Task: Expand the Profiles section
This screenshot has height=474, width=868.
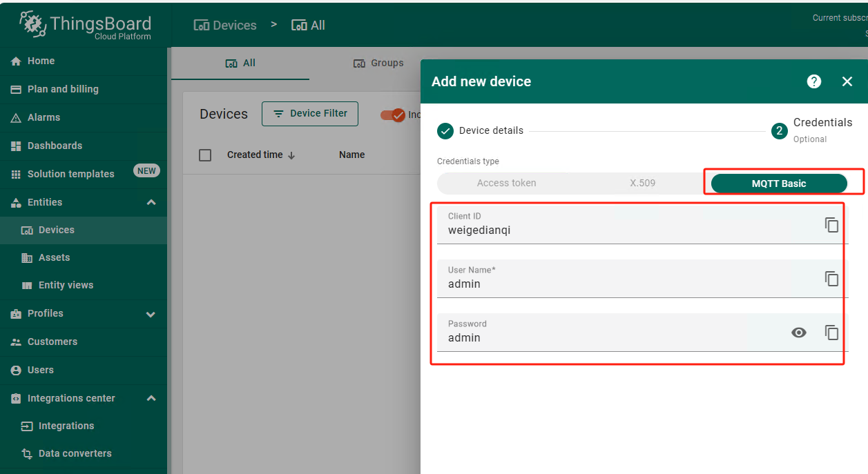Action: tap(151, 314)
